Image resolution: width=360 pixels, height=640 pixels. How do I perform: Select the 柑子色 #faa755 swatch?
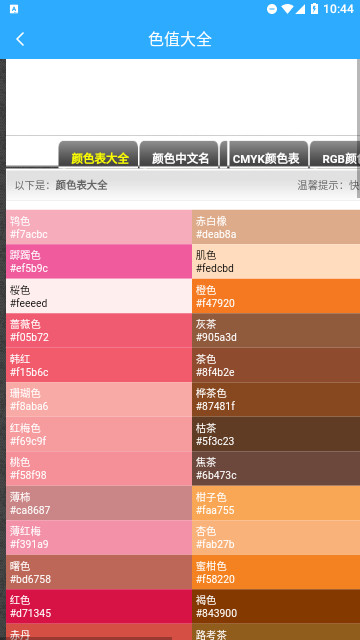[x=276, y=503]
